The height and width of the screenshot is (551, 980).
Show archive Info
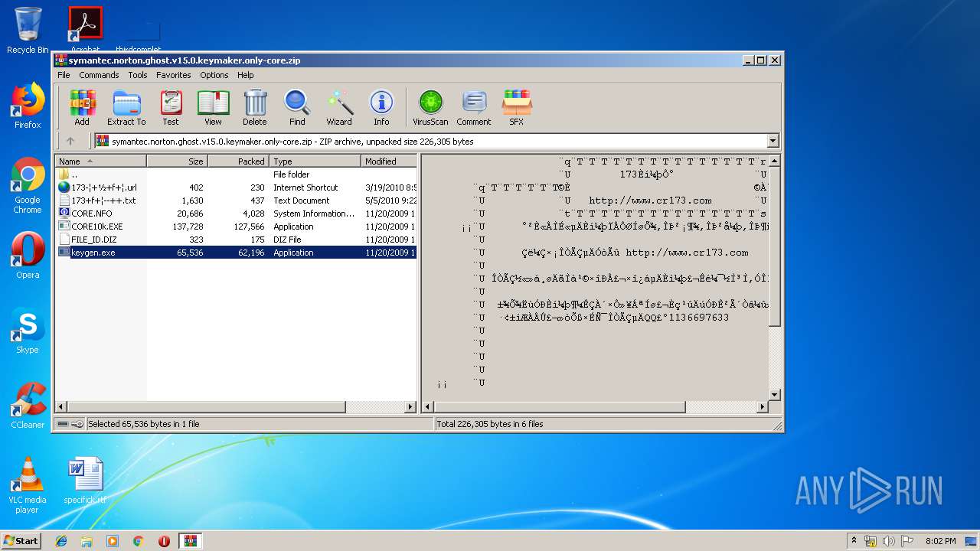[381, 108]
